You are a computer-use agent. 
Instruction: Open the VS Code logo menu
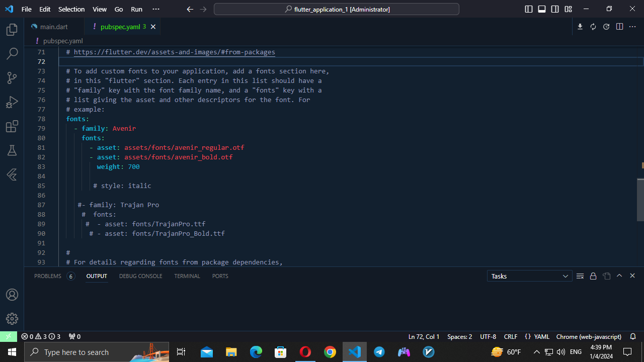(9, 9)
